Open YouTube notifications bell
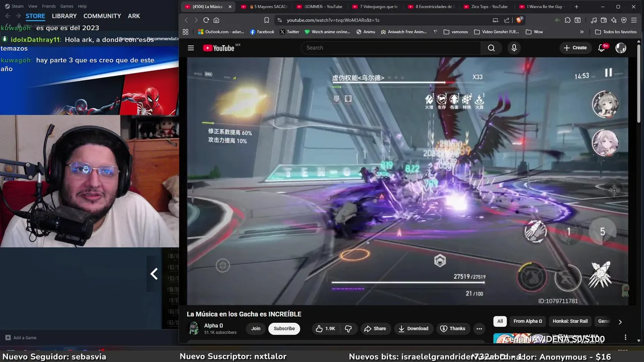 (602, 48)
